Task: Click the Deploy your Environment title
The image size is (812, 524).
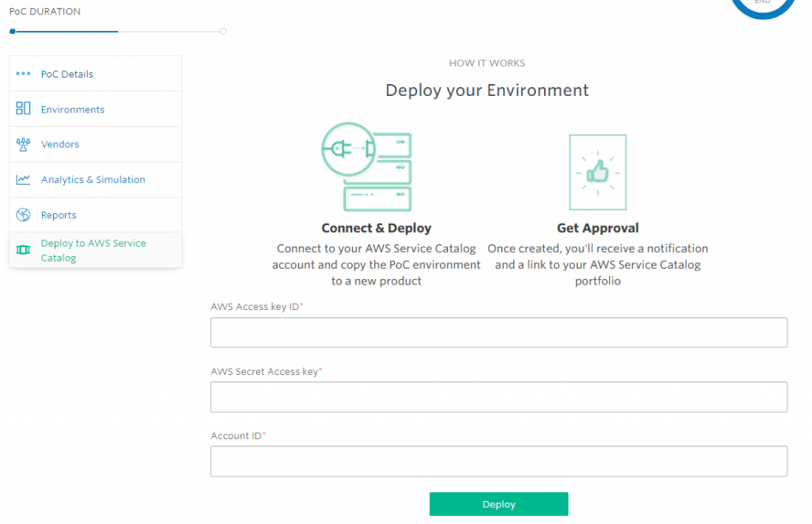Action: click(487, 90)
